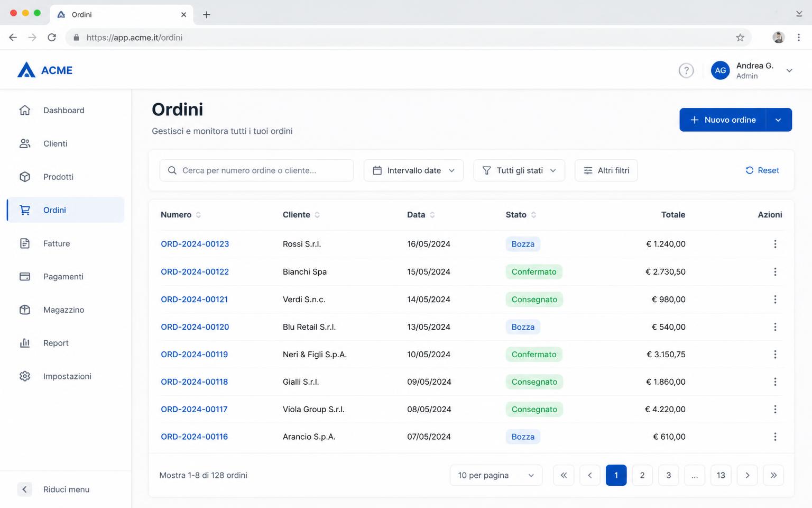Open actions menu for ORD-2024-00117
This screenshot has width=812, height=508.
775,409
